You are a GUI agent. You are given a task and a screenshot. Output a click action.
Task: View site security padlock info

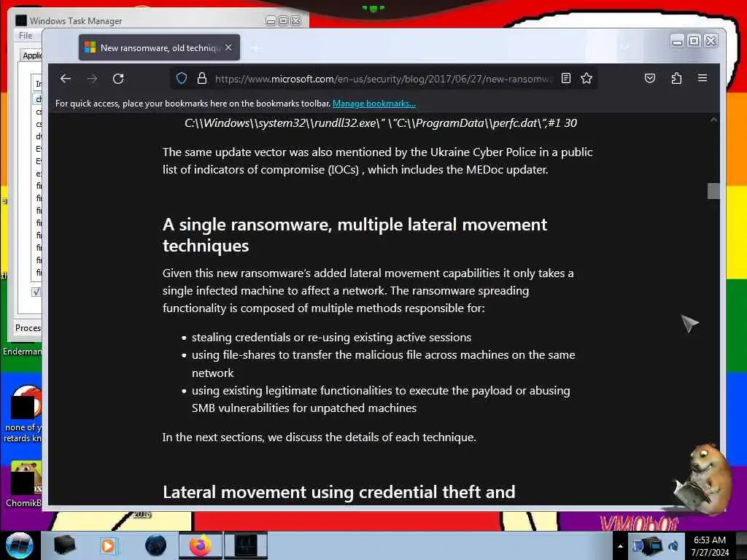(x=202, y=79)
